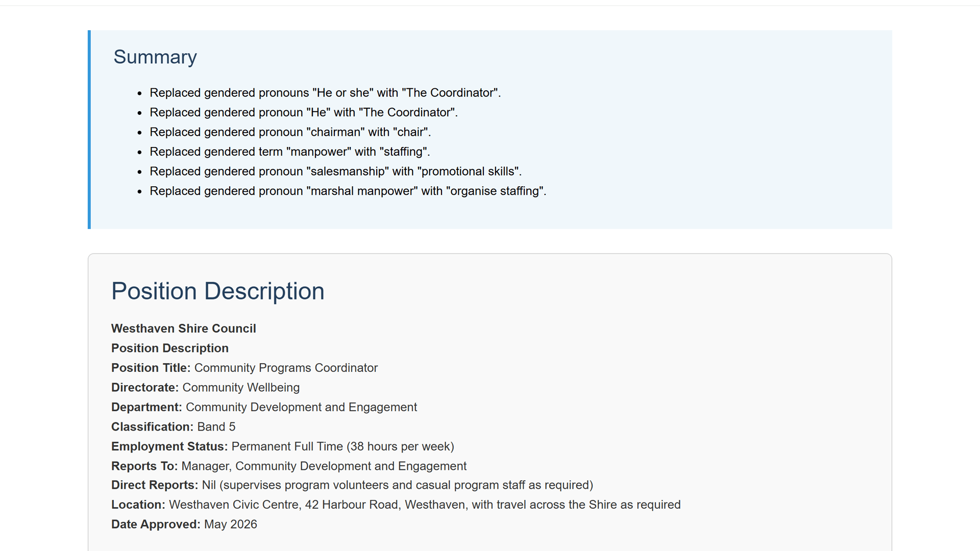Select the 'He or she' replacement bullet

pos(325,93)
